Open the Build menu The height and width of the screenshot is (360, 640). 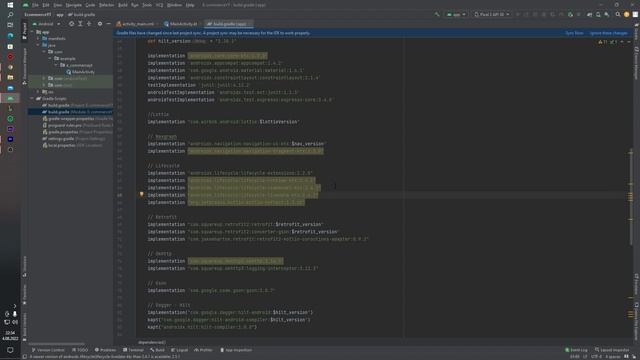(x=122, y=5)
